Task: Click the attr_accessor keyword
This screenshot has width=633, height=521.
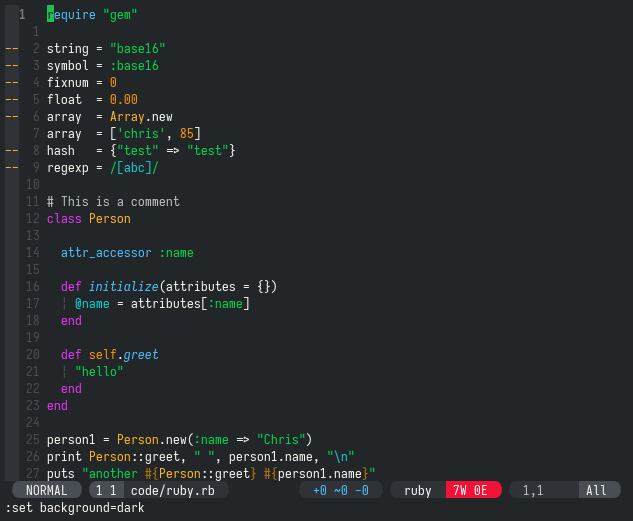Action: click(106, 253)
